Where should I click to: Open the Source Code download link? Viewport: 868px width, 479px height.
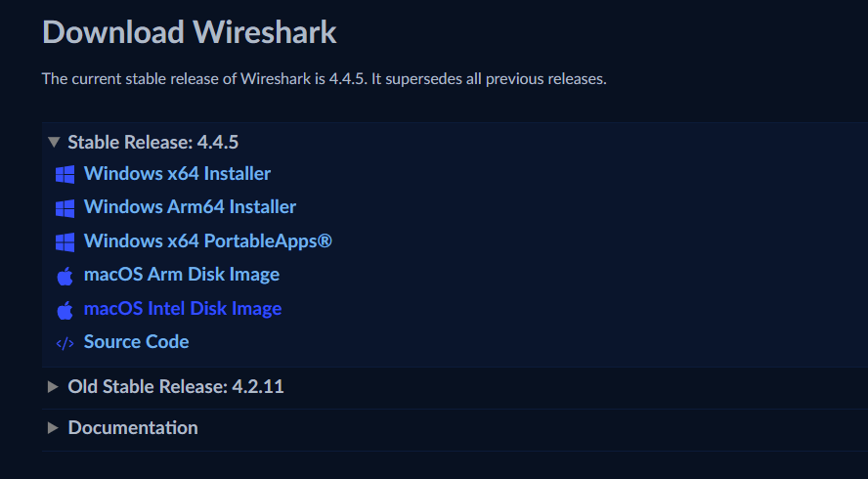(x=136, y=342)
